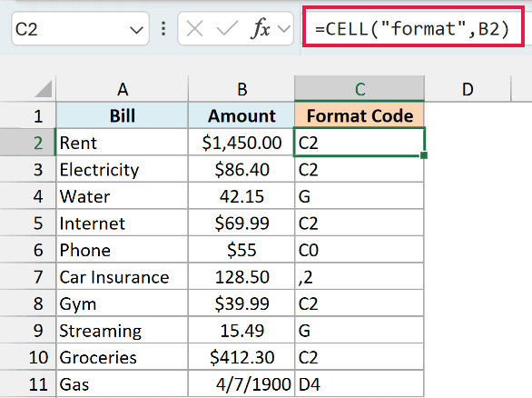The image size is (532, 398).
Task: Cancel the entry with the X icon
Action: pos(195,28)
